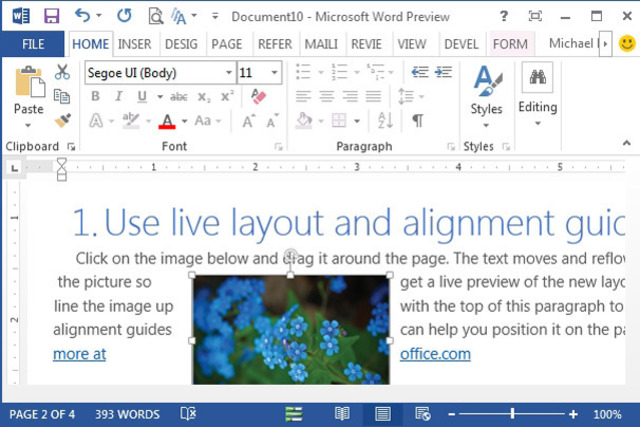Image resolution: width=640 pixels, height=427 pixels.
Task: Apply text highlight color
Action: point(131,121)
